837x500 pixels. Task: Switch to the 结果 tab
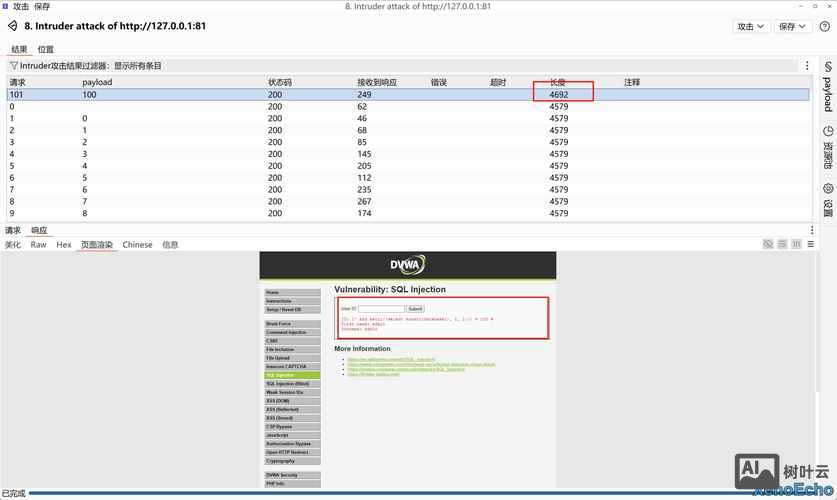click(19, 49)
